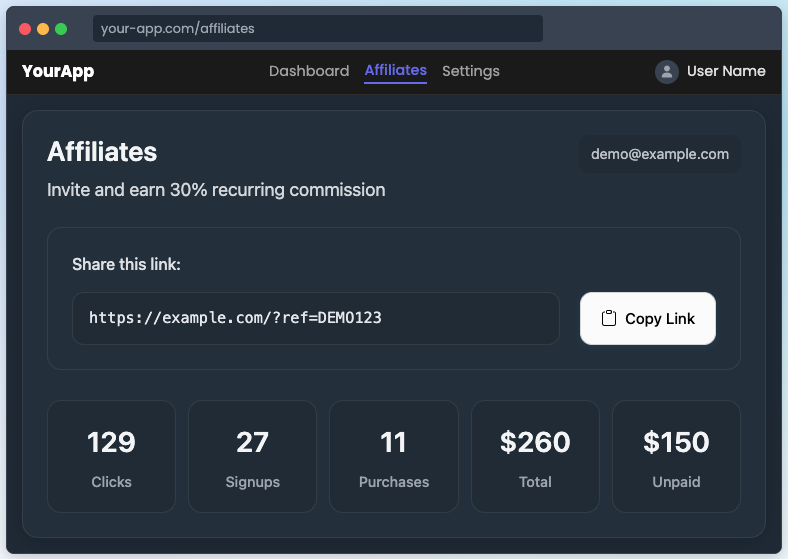The height and width of the screenshot is (559, 788).
Task: Open the $260 Total stat card
Action: pyautogui.click(x=535, y=456)
